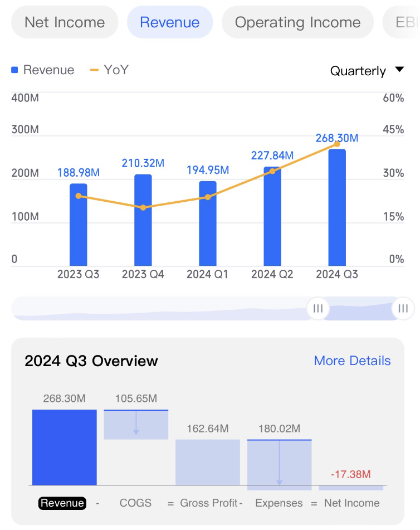Click the 2024 Q3 YoY data point
The width and height of the screenshot is (420, 530).
337,144
